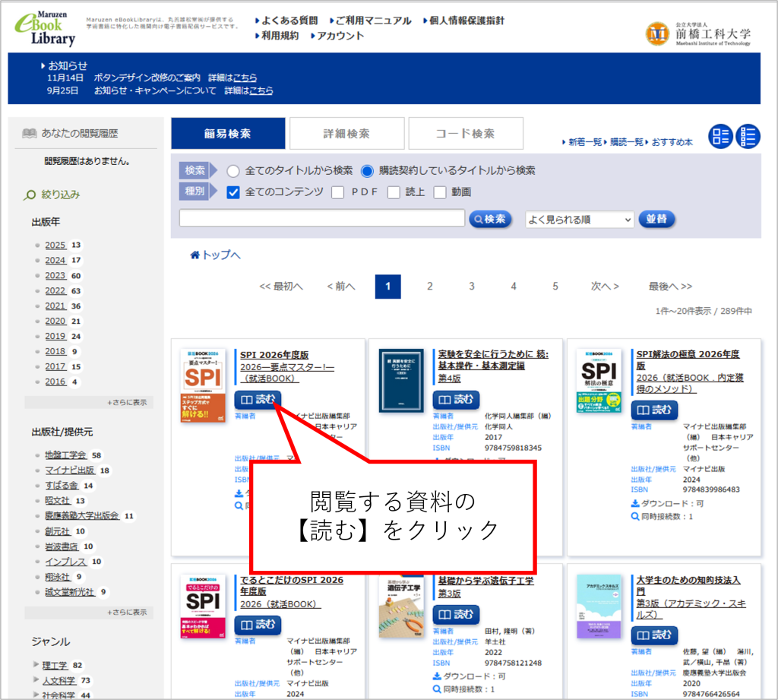Uncheck the 全てのコンテンツ checkbox

pos(234,192)
